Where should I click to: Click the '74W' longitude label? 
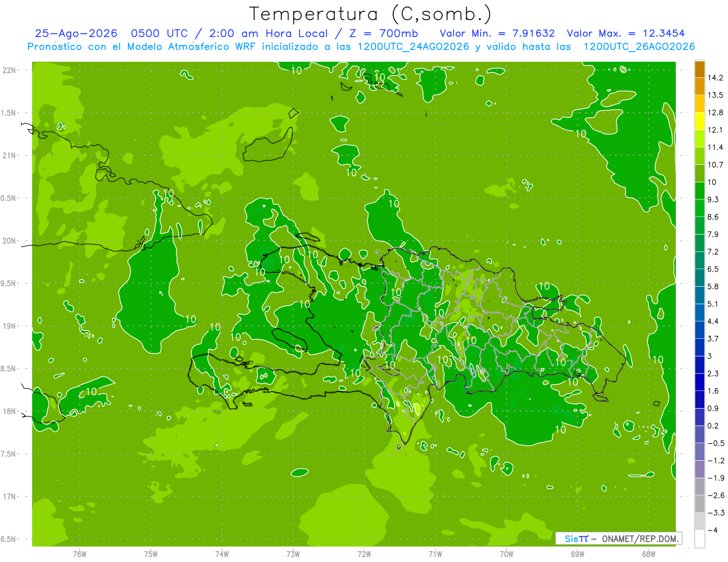[x=222, y=554]
